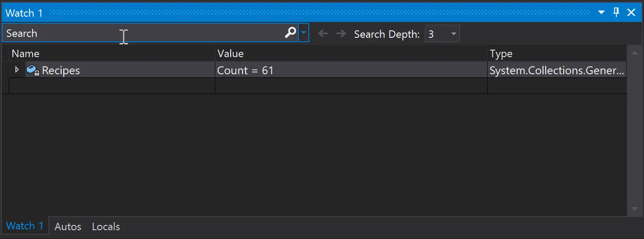Open the search options dropdown arrow
This screenshot has width=644, height=239.
tap(304, 33)
